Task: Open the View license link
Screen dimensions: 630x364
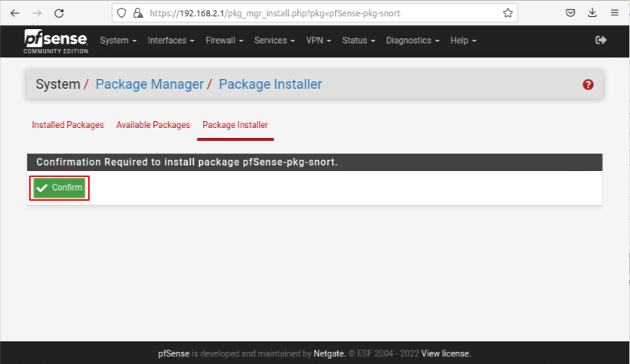Action: (x=446, y=353)
